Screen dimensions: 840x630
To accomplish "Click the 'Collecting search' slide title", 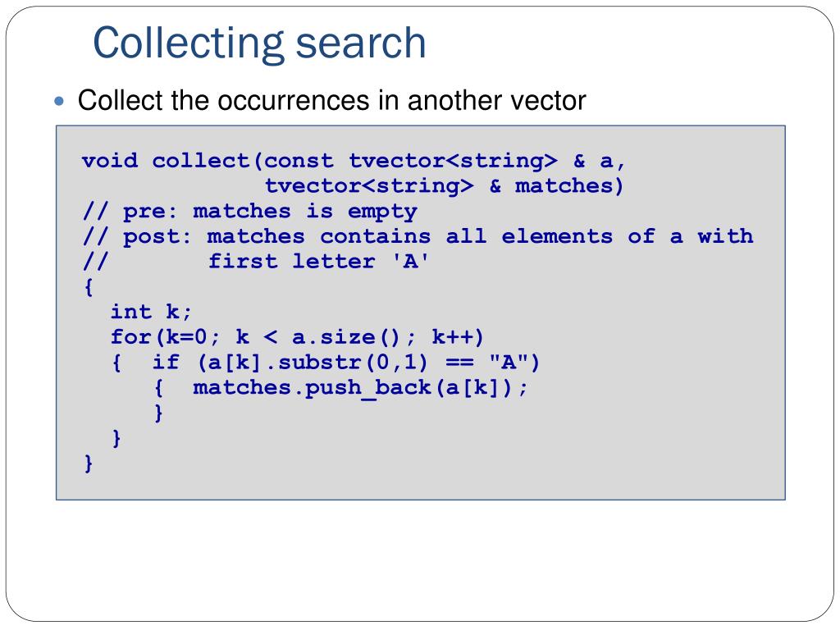I will [259, 43].
